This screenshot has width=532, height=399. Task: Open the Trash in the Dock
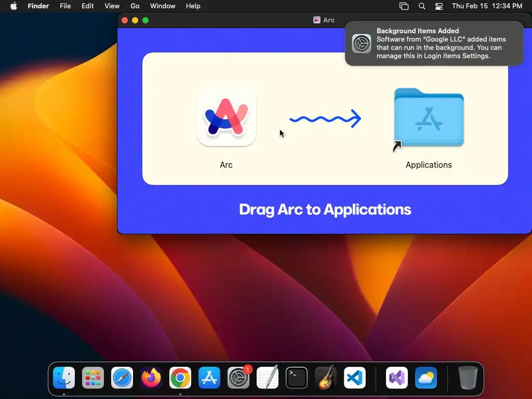[468, 378]
